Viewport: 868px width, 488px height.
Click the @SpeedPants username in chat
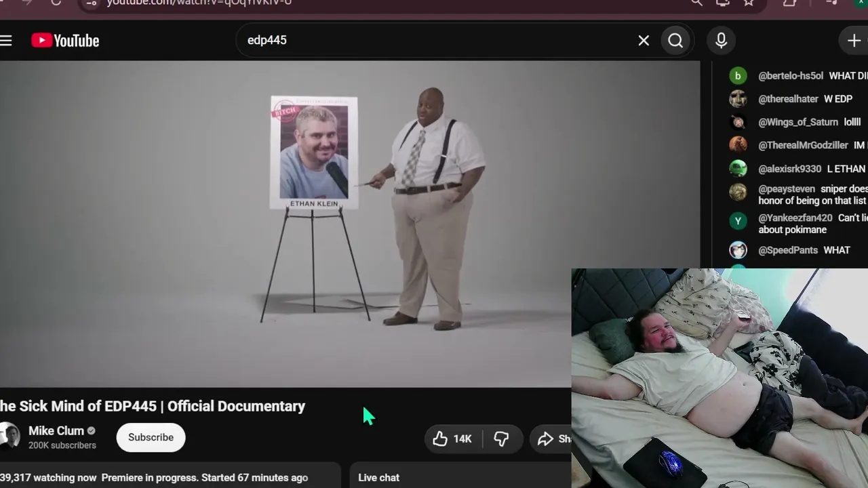click(x=788, y=250)
